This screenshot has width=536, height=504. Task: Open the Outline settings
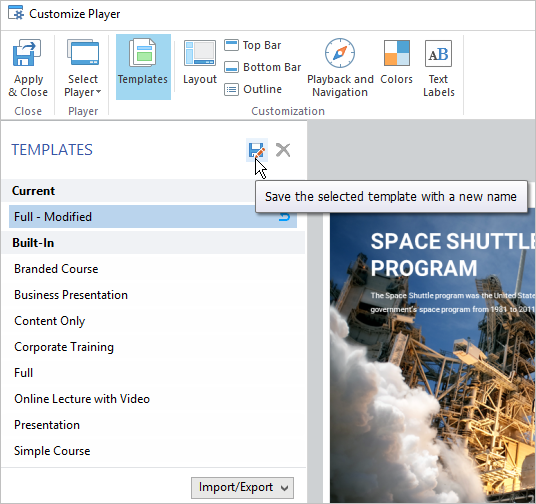tap(253, 89)
